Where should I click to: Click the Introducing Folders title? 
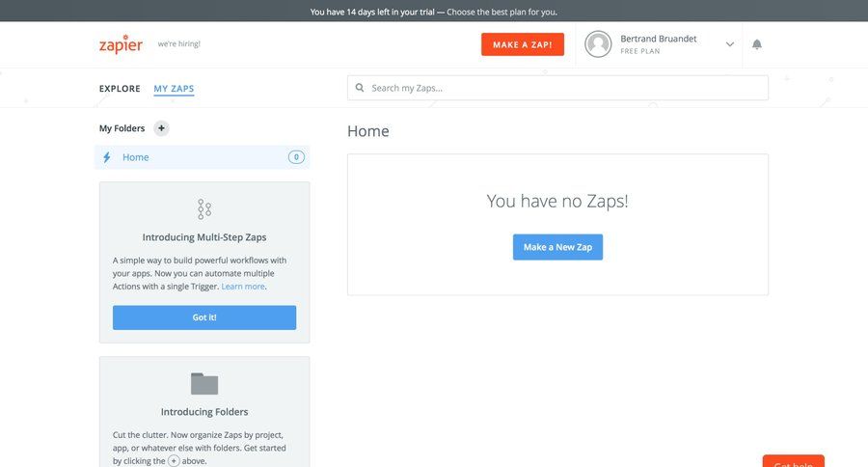click(x=204, y=412)
